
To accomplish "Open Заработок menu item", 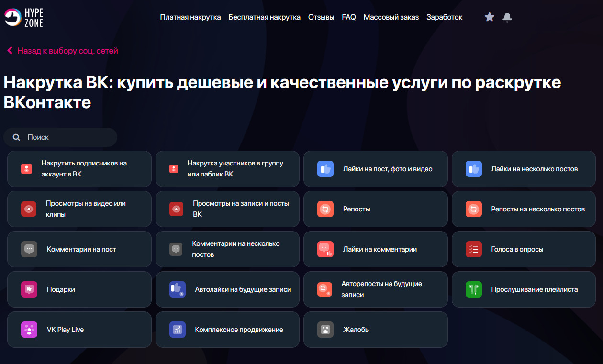I will (445, 17).
